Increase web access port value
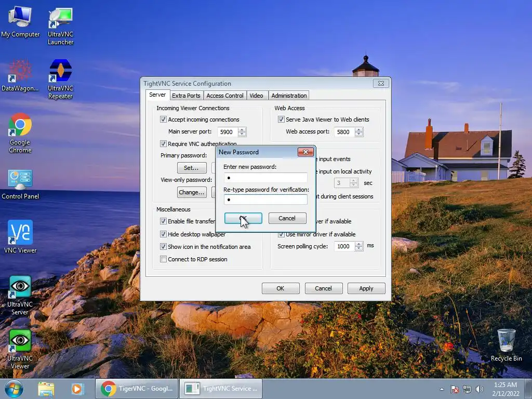The width and height of the screenshot is (532, 399). coord(358,129)
